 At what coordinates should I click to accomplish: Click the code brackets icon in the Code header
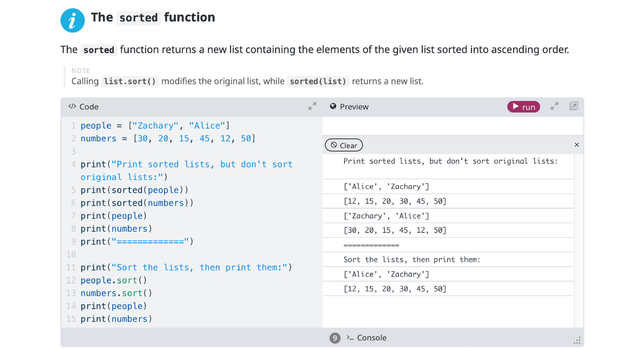coord(72,106)
